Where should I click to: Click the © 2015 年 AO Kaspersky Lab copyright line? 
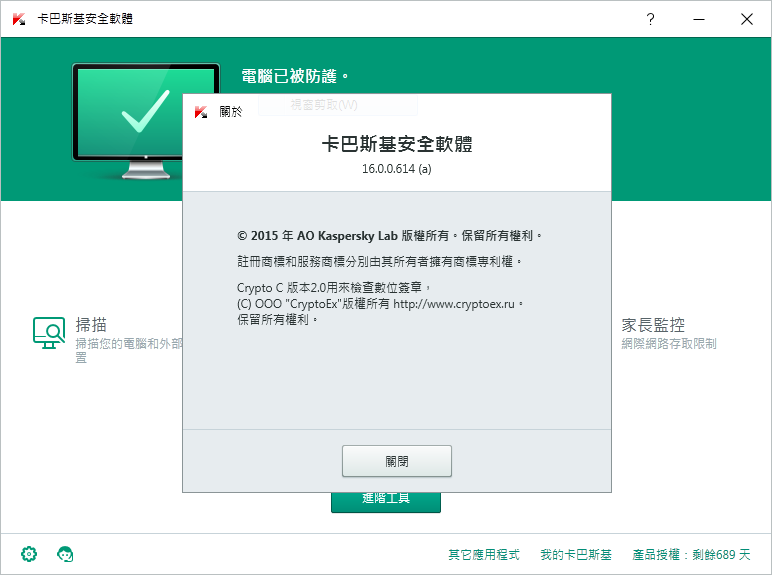[x=389, y=236]
